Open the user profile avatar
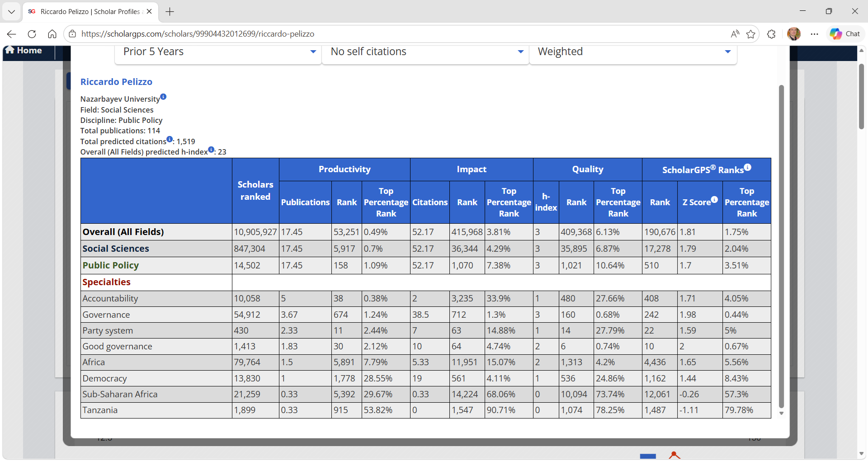Screen dimensions: 868x461 794,34
